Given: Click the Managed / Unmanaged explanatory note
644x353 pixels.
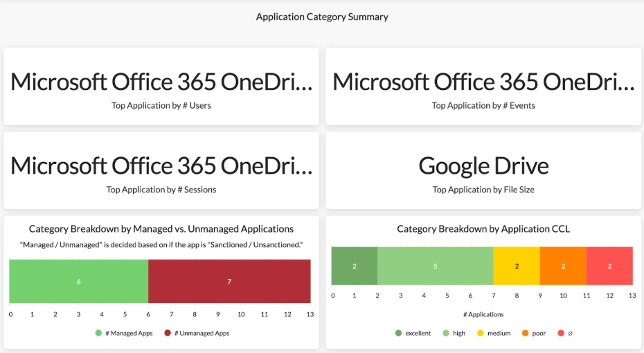Looking at the screenshot, I should tap(161, 244).
